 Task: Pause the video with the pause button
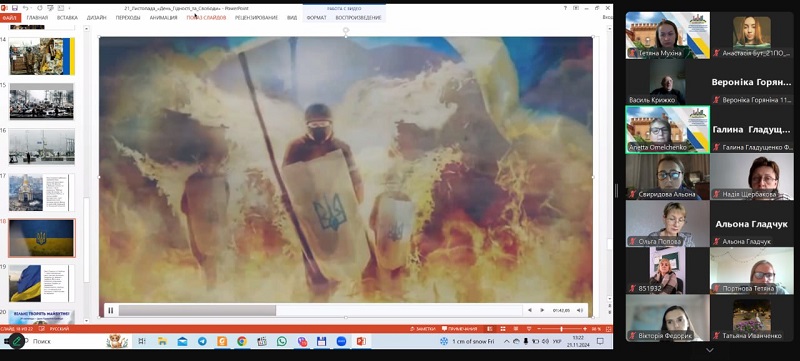[111, 310]
